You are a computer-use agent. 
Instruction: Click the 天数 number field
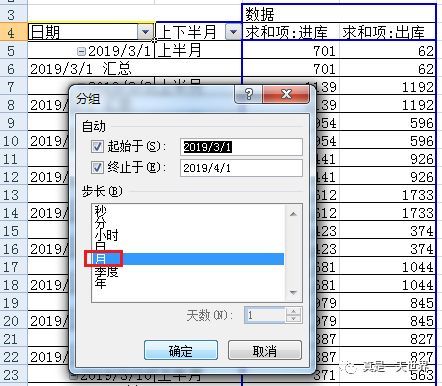265,315
